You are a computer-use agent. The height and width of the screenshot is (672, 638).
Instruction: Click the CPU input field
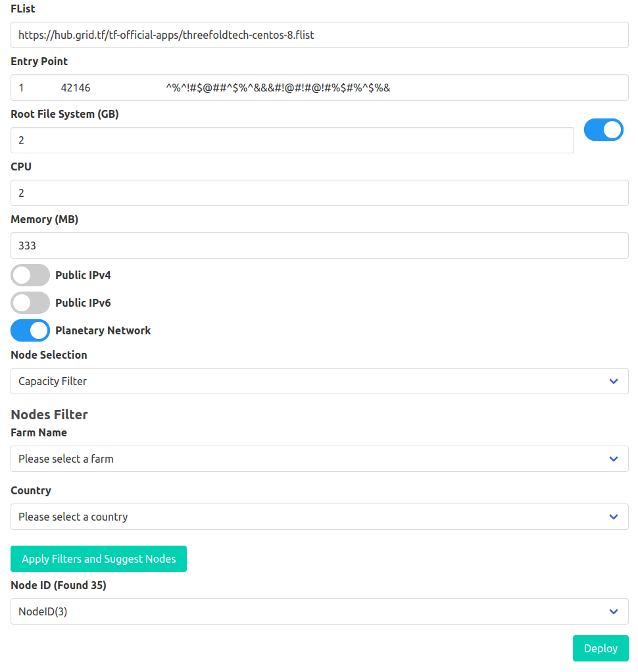(319, 192)
